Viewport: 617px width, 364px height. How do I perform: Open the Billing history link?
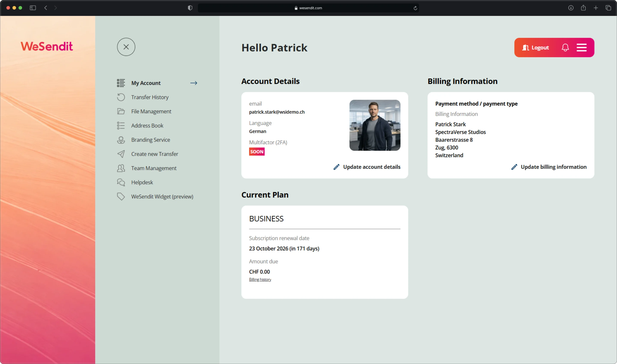(260, 280)
